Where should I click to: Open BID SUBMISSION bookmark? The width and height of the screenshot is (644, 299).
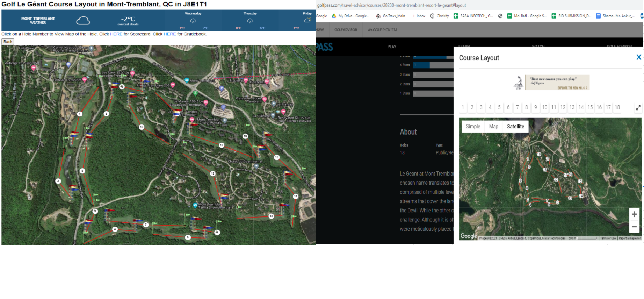click(572, 16)
